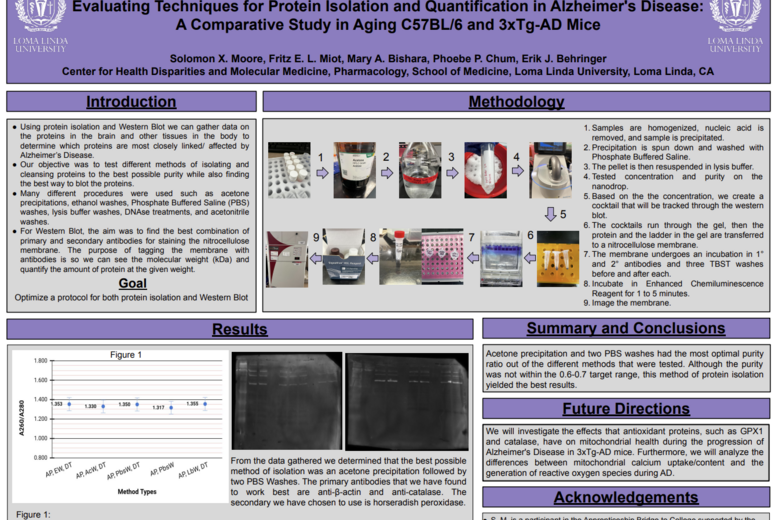The image size is (775, 520).
Task: Open the photo of the gel electrophoresis tank
Action: click(x=501, y=259)
